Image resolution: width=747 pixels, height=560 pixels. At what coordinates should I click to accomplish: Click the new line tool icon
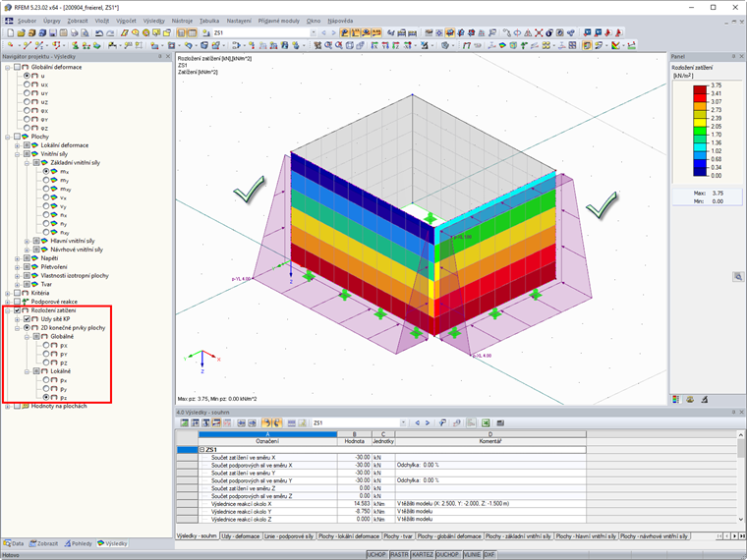click(28, 46)
